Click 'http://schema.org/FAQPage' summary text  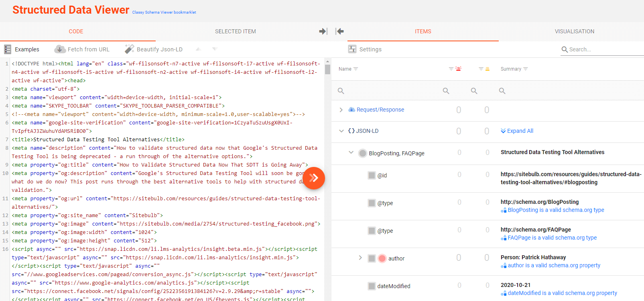[x=536, y=230]
